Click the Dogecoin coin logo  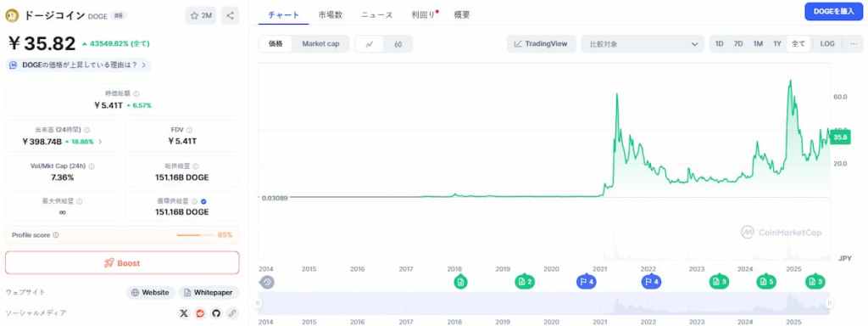click(x=12, y=15)
